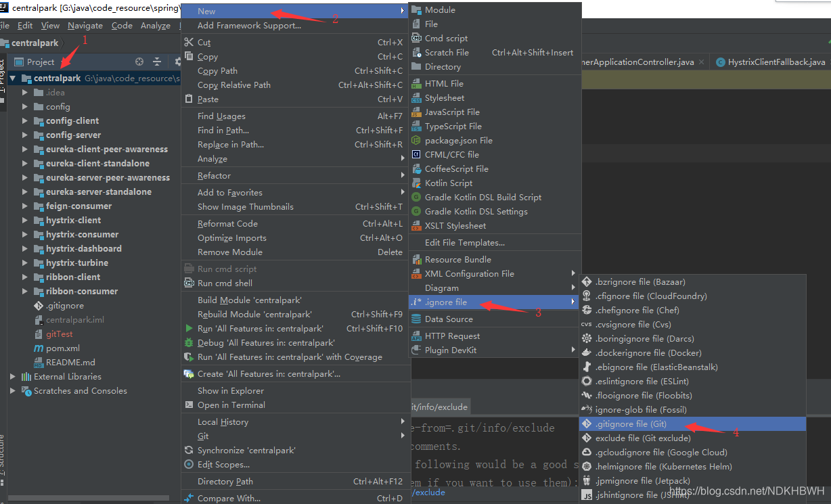Image resolution: width=831 pixels, height=504 pixels.
Task: Open the Navigate menu
Action: pos(85,25)
